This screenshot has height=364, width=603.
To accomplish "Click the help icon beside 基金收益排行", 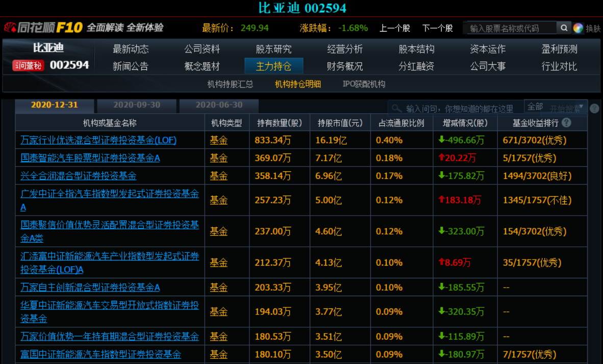I will [x=566, y=123].
